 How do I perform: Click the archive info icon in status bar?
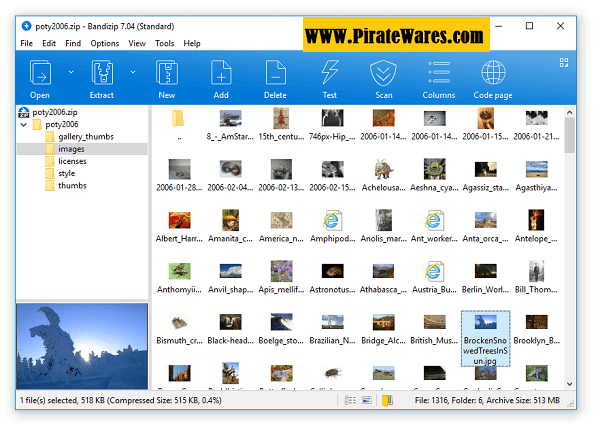click(x=386, y=400)
